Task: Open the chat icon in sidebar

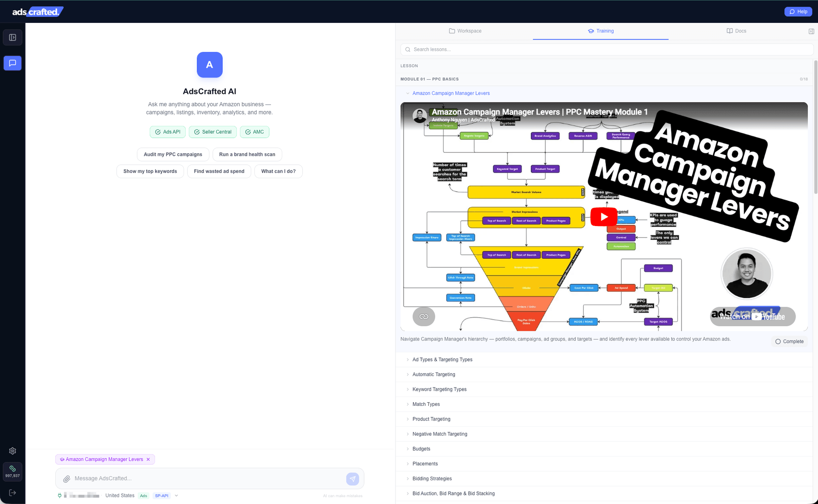Action: [x=13, y=63]
